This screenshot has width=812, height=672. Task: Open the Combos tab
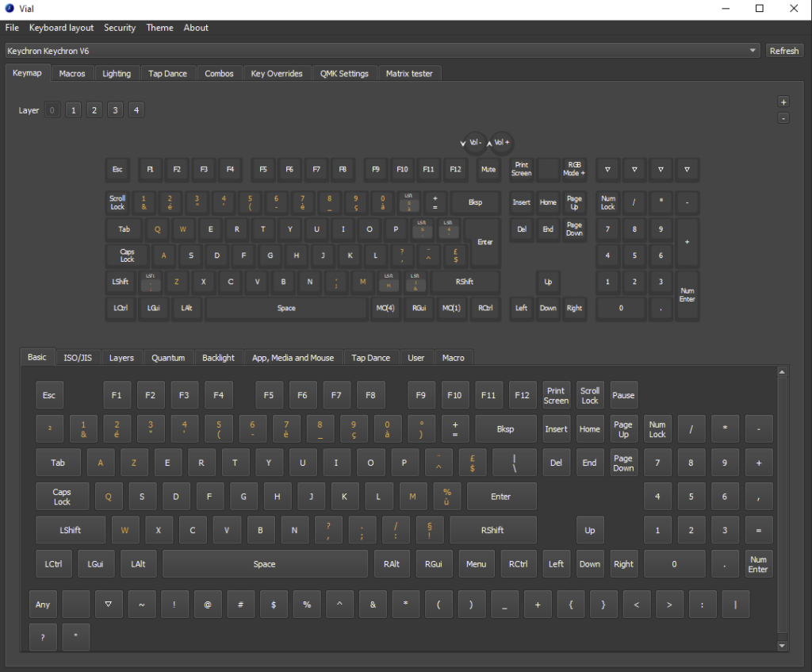[219, 74]
